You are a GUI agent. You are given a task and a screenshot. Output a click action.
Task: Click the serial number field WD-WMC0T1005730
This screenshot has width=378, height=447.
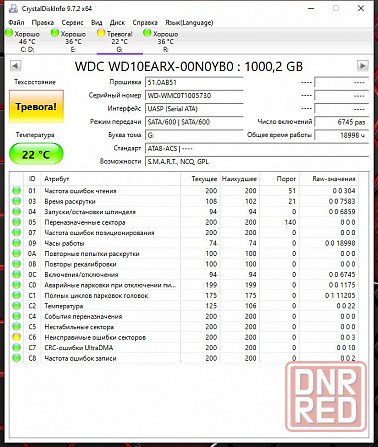tap(194, 96)
